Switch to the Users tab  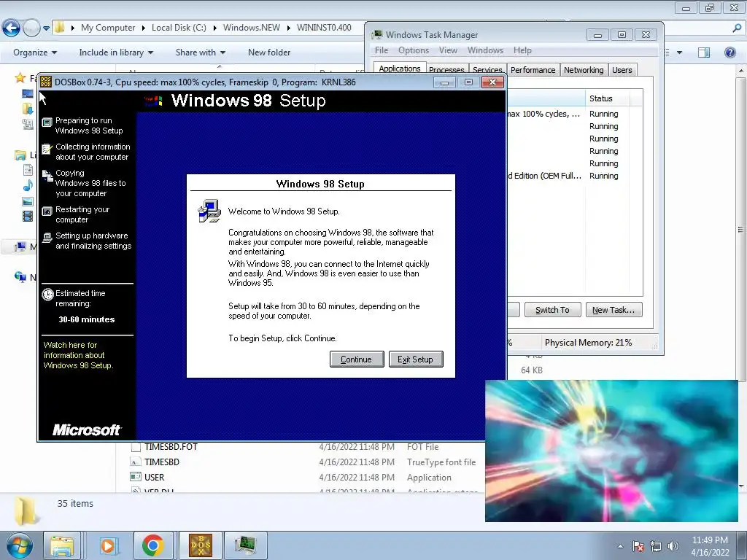[x=622, y=70]
